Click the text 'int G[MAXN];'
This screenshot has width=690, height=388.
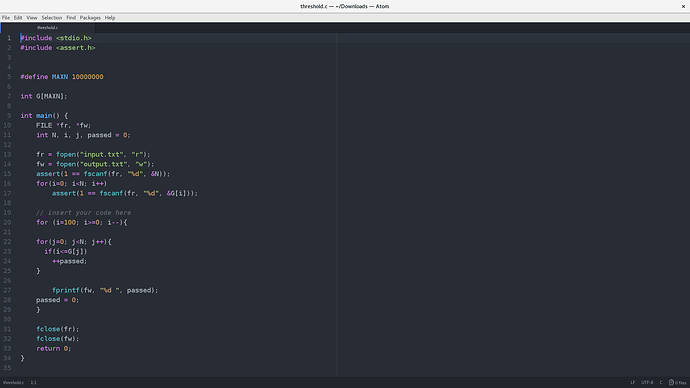pyautogui.click(x=44, y=96)
